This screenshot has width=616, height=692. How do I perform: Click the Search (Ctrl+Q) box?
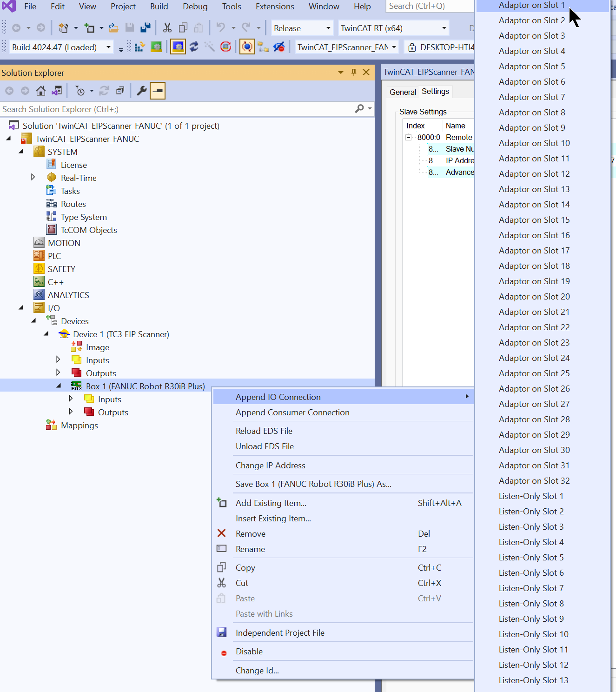[430, 6]
